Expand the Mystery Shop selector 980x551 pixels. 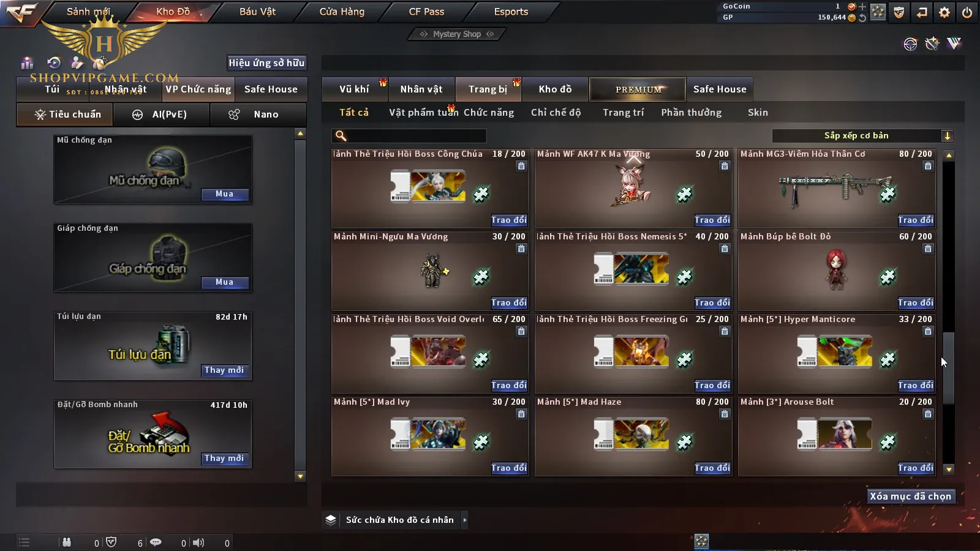pyautogui.click(x=456, y=34)
